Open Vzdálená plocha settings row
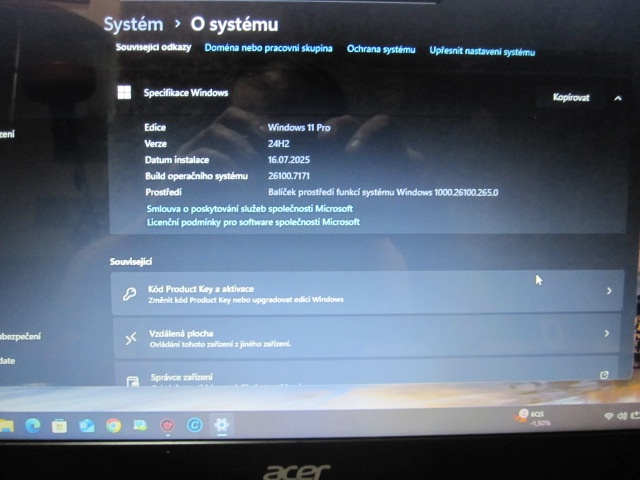 pyautogui.click(x=367, y=337)
